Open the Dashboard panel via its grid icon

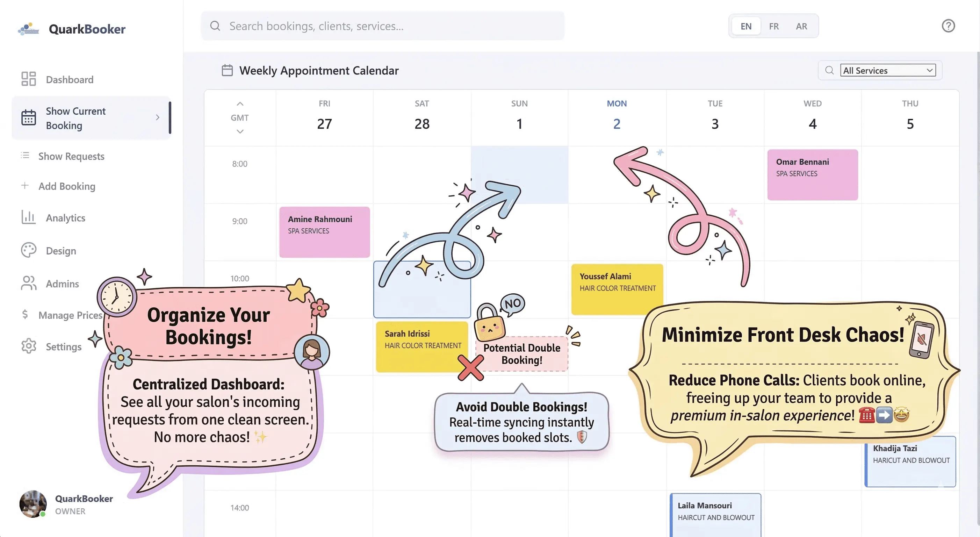(28, 78)
